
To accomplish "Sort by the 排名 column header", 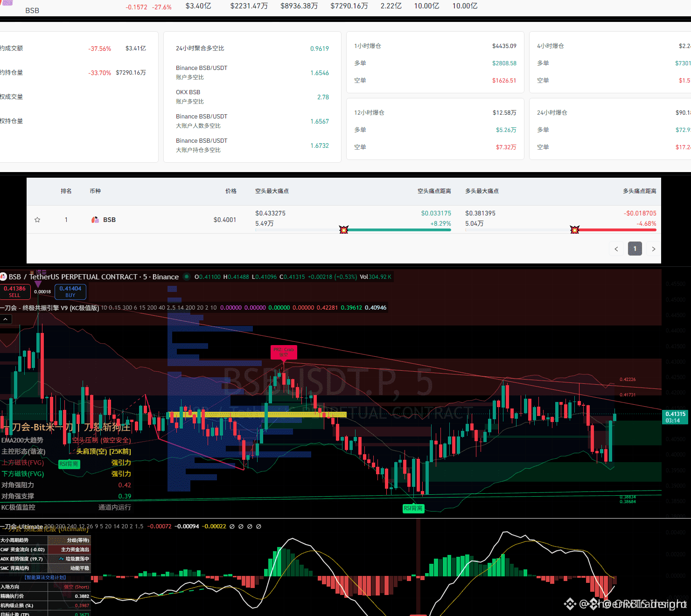I will click(x=66, y=191).
